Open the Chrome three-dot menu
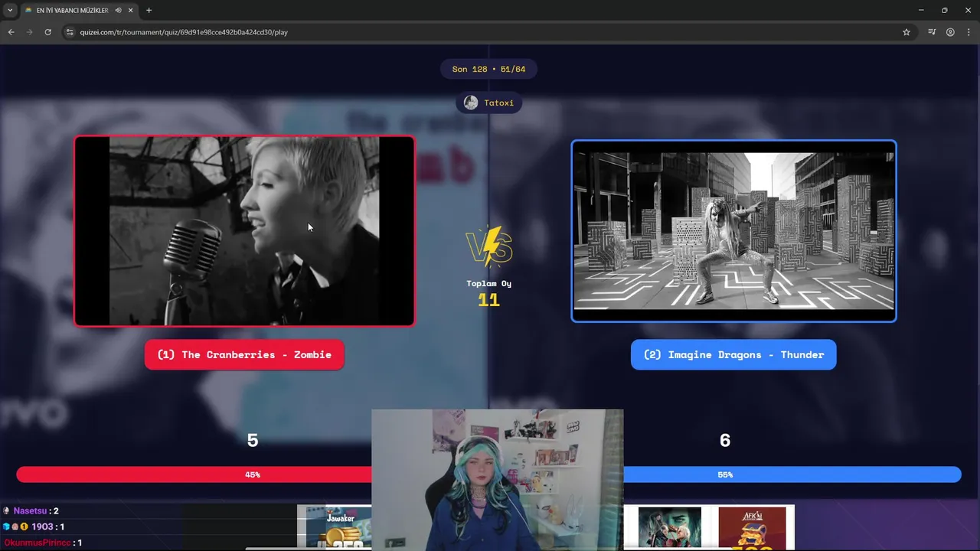The image size is (980, 551). [969, 32]
